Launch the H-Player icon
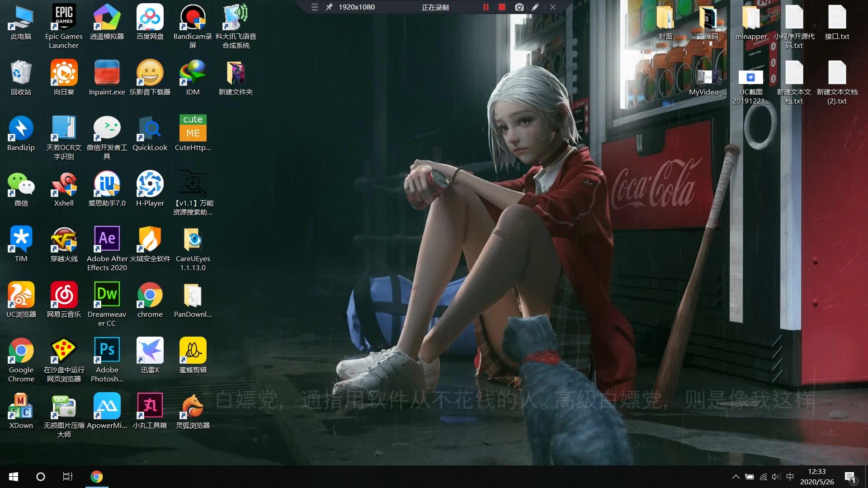Screen dimensions: 868x488 pos(150,189)
